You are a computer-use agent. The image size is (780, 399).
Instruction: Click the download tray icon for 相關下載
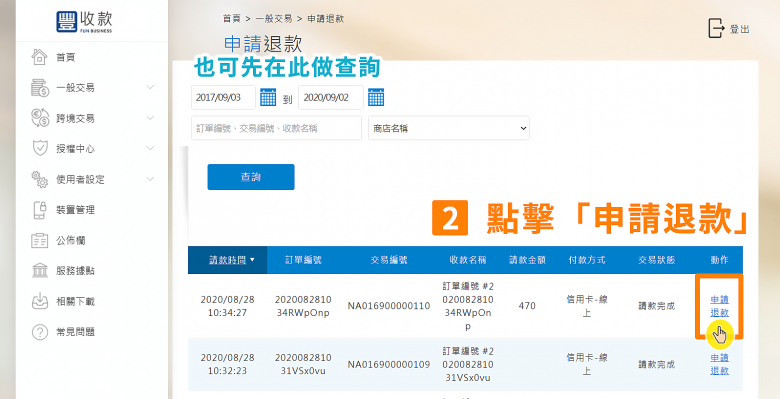[39, 301]
